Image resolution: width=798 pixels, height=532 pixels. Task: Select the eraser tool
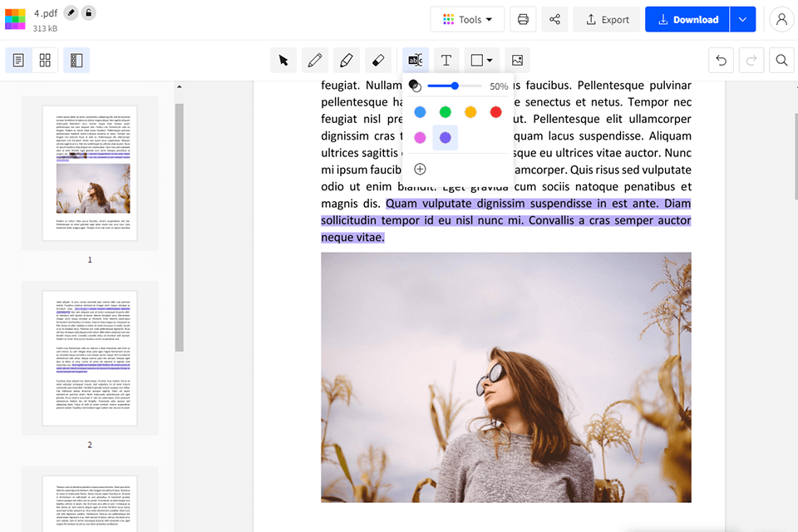(x=378, y=60)
